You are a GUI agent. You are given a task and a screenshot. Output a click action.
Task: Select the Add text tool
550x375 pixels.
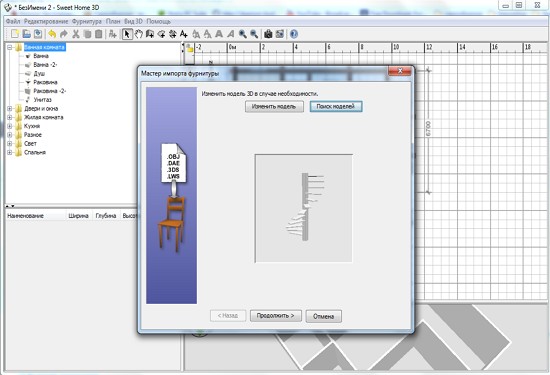(183, 34)
